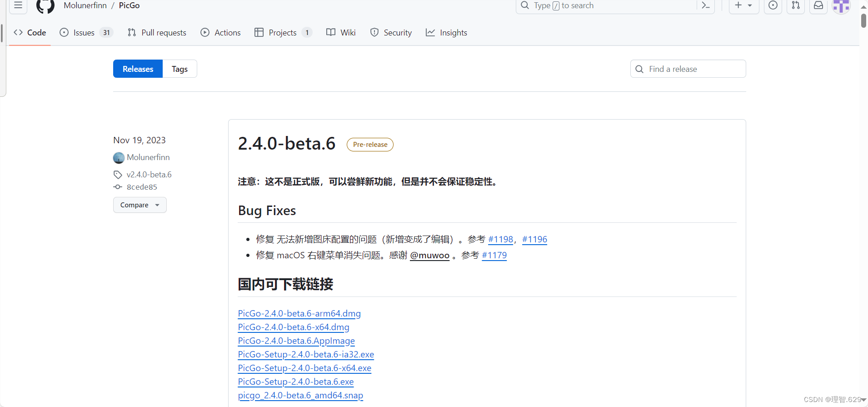Image resolution: width=868 pixels, height=407 pixels.
Task: Open pull requests icon in header
Action: [x=796, y=5]
